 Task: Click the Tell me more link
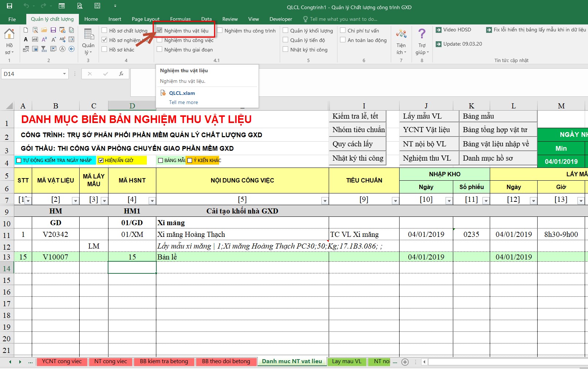(x=183, y=102)
